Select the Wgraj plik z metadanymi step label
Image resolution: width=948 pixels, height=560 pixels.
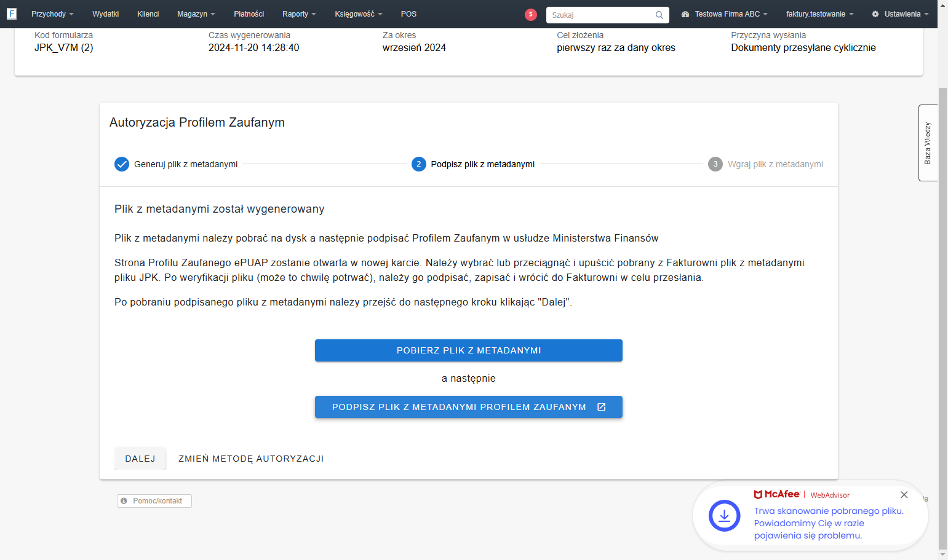775,164
